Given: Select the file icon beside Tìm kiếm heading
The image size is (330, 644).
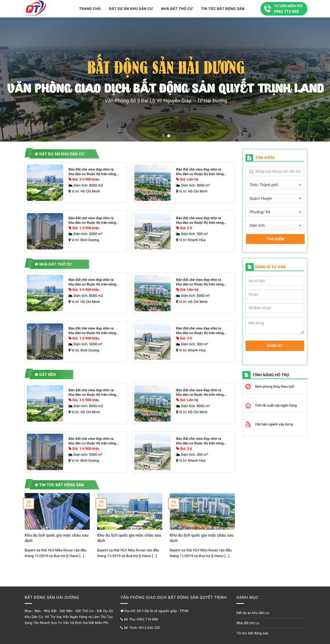Looking at the screenshot, I should [249, 158].
